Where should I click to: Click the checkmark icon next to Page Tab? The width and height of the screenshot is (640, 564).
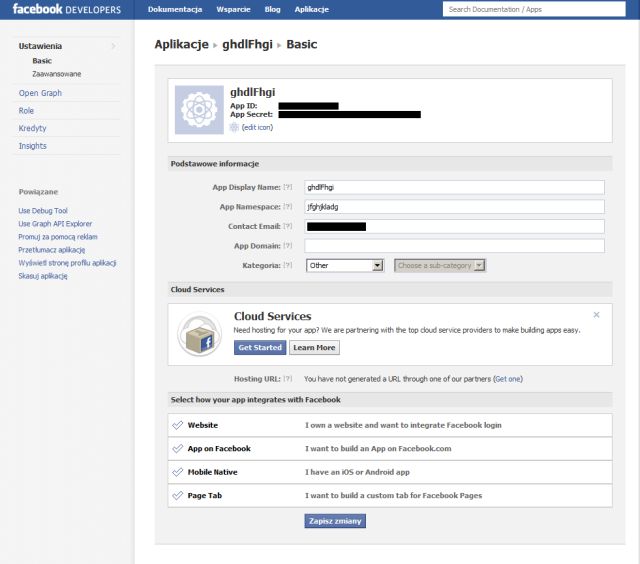coord(178,495)
